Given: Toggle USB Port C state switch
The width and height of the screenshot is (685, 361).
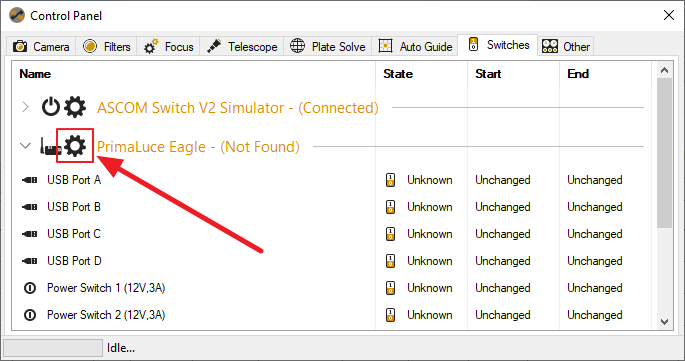Looking at the screenshot, I should 390,234.
